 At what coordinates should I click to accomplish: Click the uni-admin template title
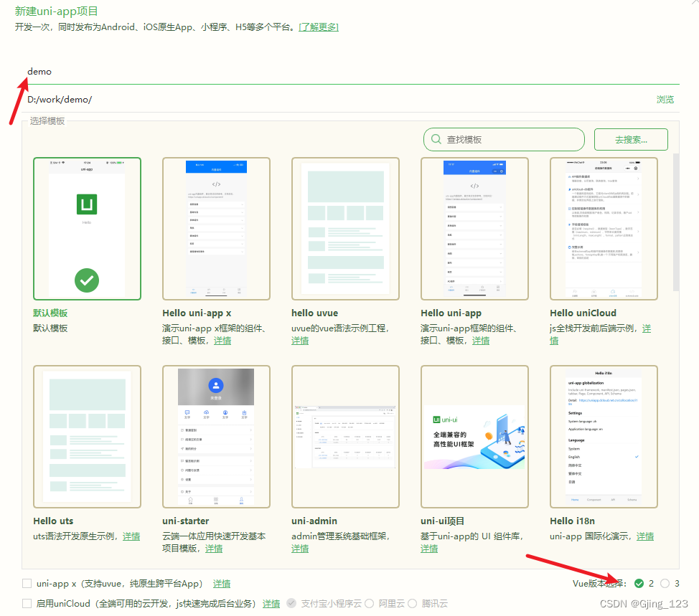314,521
